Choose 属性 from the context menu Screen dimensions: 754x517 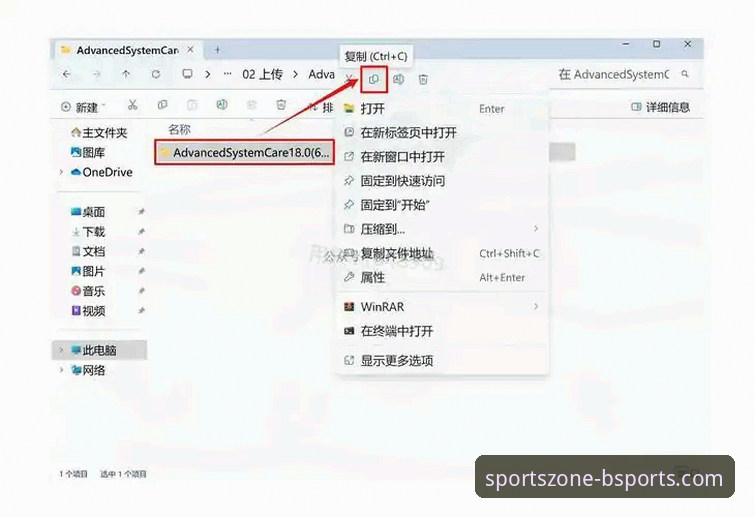click(x=443, y=277)
